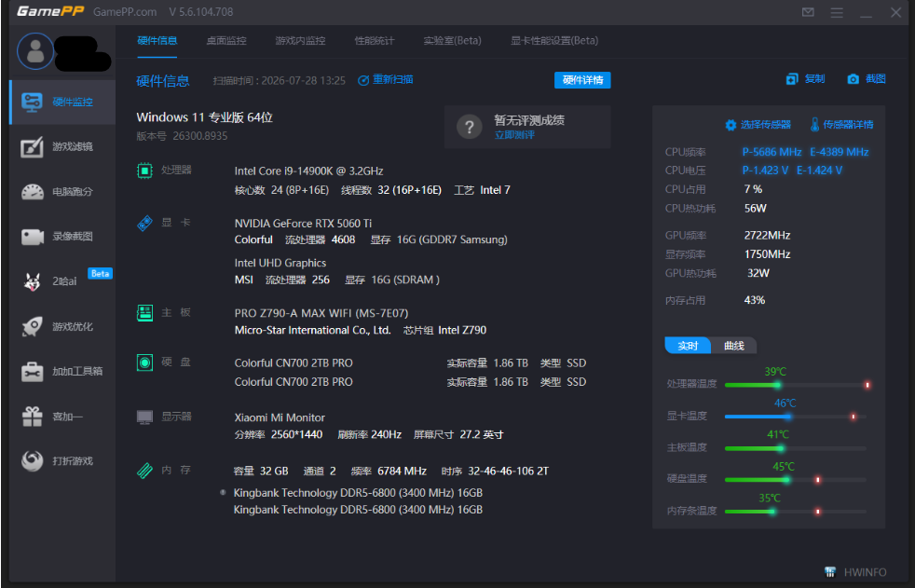Viewport: 915px width, 588px height.
Task: Click the HWINFO logo label
Action: [855, 572]
